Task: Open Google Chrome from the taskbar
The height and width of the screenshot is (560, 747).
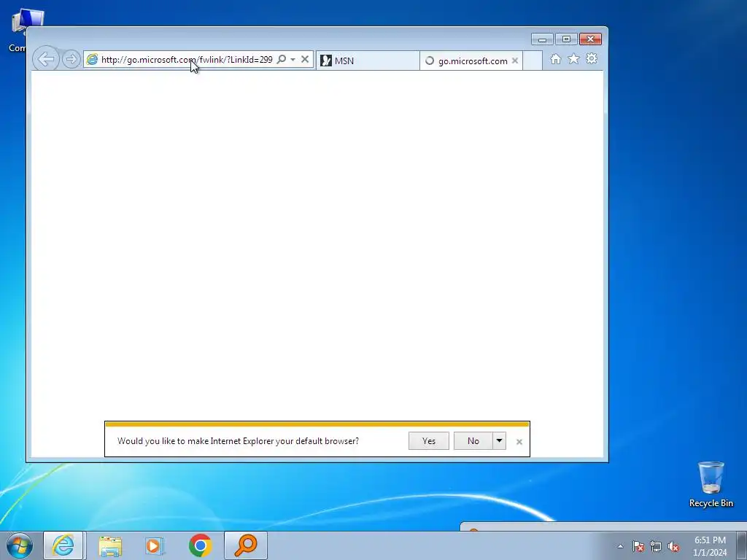Action: point(200,545)
